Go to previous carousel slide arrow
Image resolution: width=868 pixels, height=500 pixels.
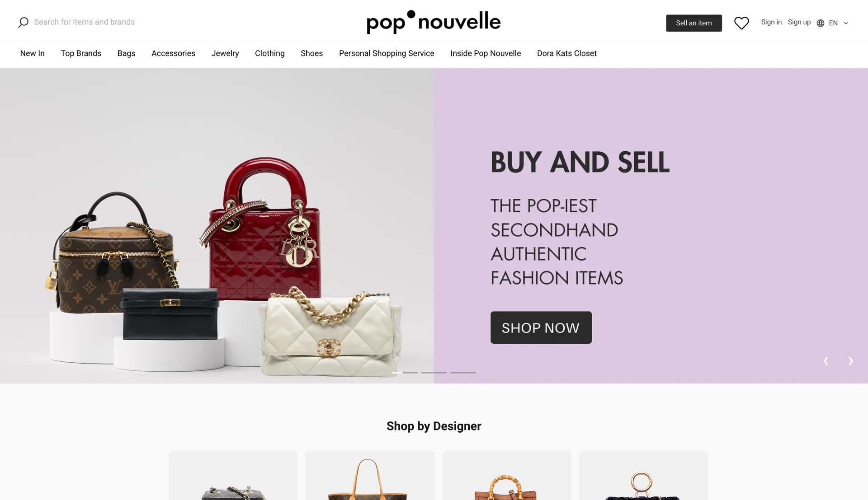coord(826,361)
